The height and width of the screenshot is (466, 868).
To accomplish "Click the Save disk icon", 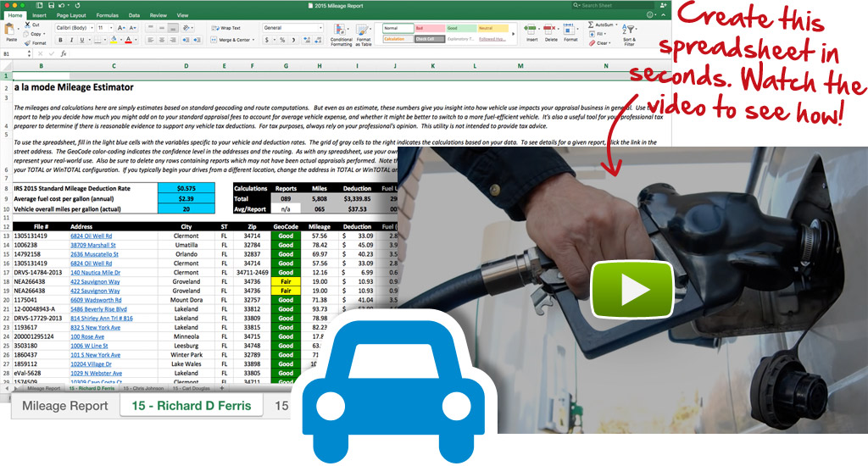I will tap(50, 6).
